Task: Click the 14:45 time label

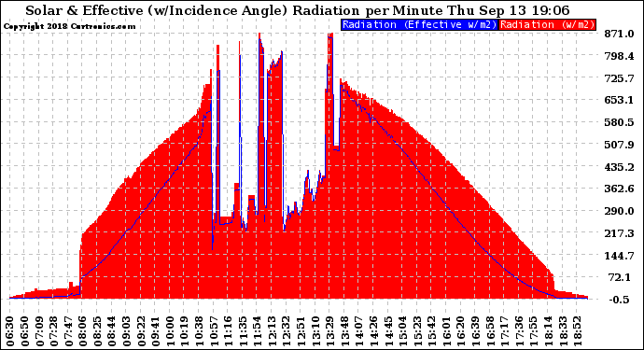Action: click(x=388, y=331)
